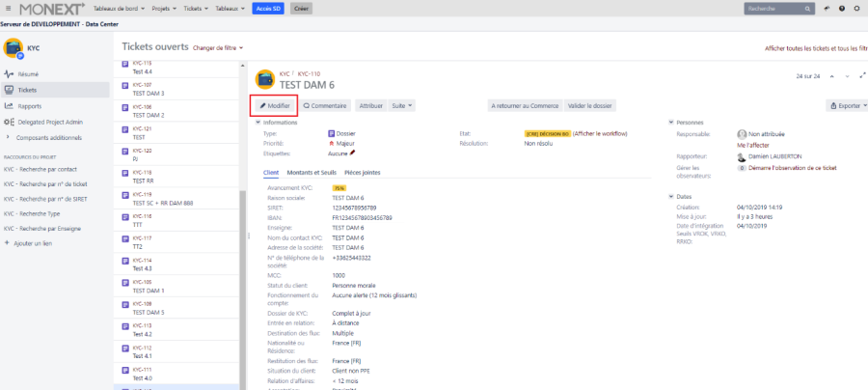Expand ticket view to full screen
Screen dimensions: 868x390
coord(861,75)
